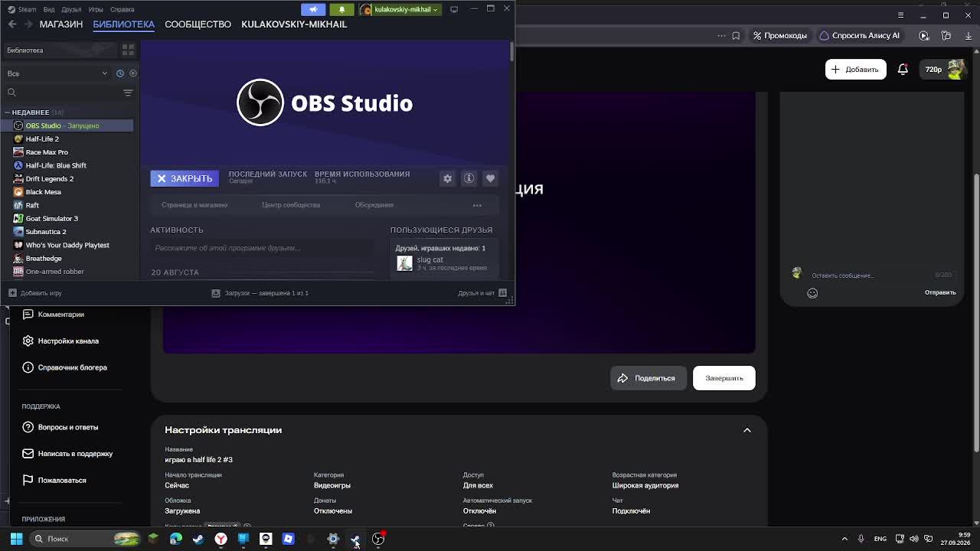980x551 pixels.
Task: Bookmark this page in browser
Action: 736,35
